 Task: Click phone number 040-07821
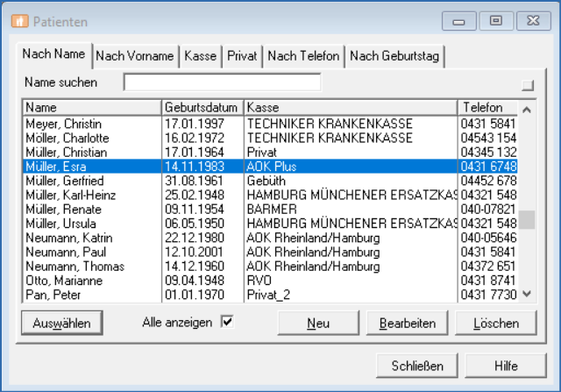point(488,209)
